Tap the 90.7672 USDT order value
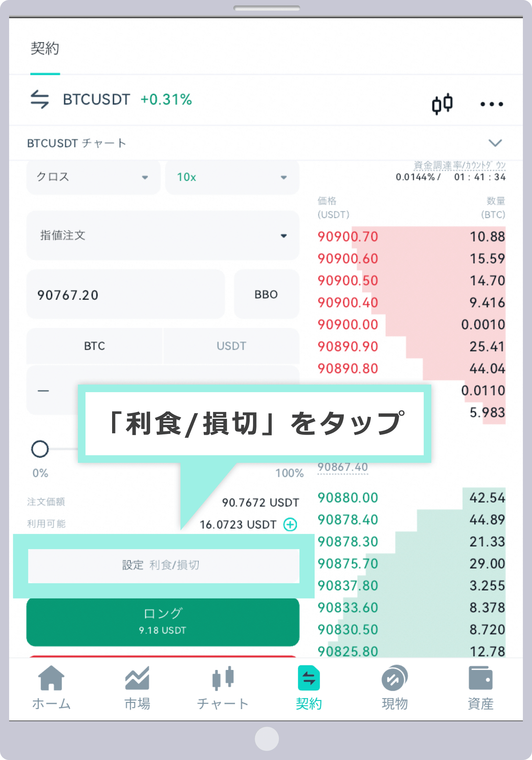 point(260,503)
